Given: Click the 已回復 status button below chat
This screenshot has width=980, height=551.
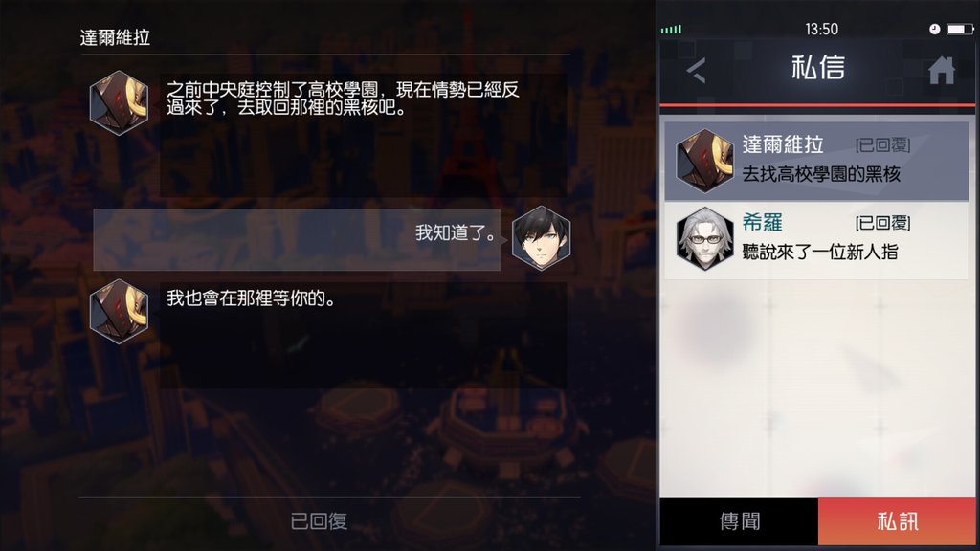Looking at the screenshot, I should [x=319, y=521].
